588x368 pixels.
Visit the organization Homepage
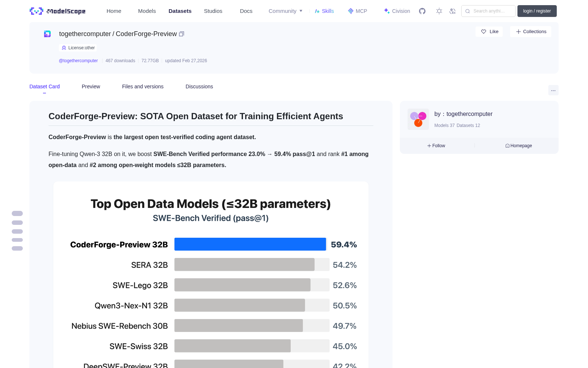click(x=519, y=146)
